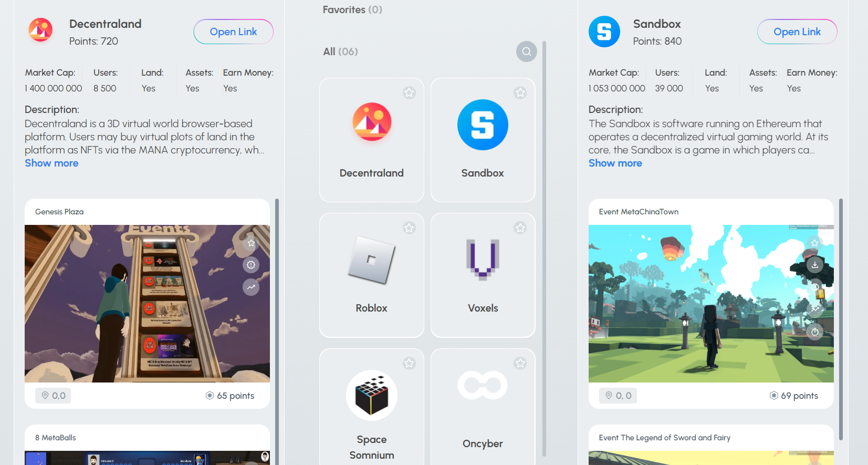Image resolution: width=868 pixels, height=465 pixels.
Task: Select the Decentraland logo in the list
Action: pos(372,122)
